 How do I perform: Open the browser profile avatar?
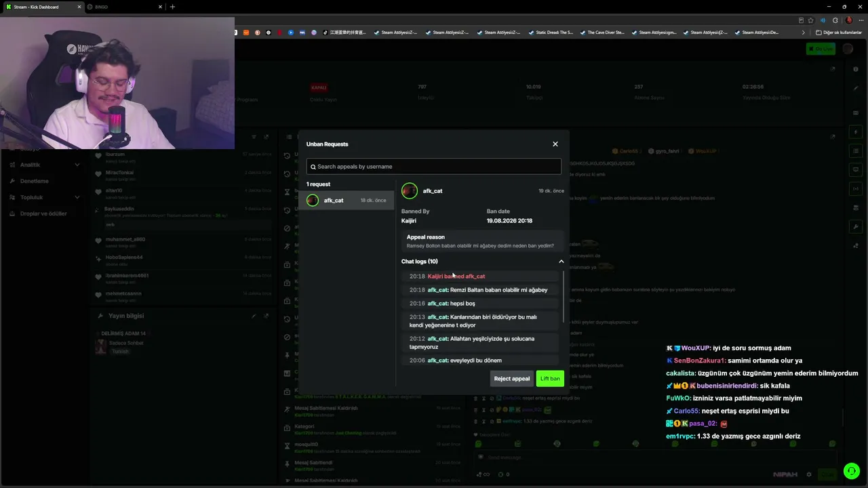pyautogui.click(x=848, y=20)
